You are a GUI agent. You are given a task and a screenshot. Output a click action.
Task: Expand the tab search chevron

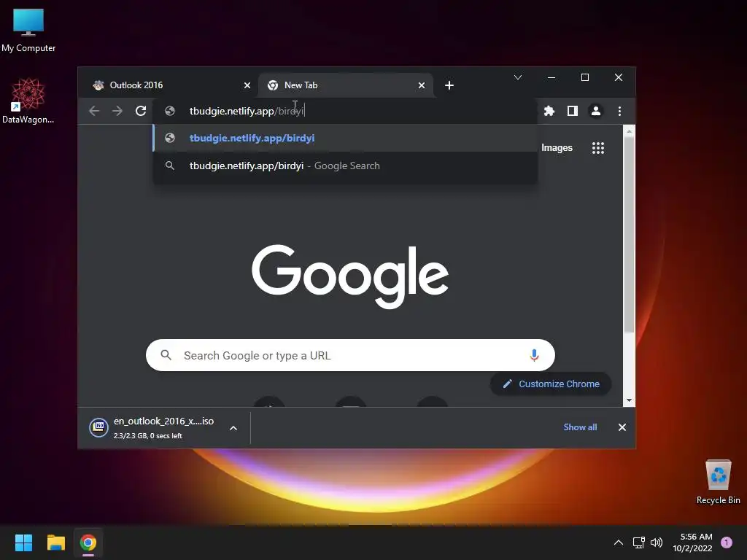coord(518,77)
